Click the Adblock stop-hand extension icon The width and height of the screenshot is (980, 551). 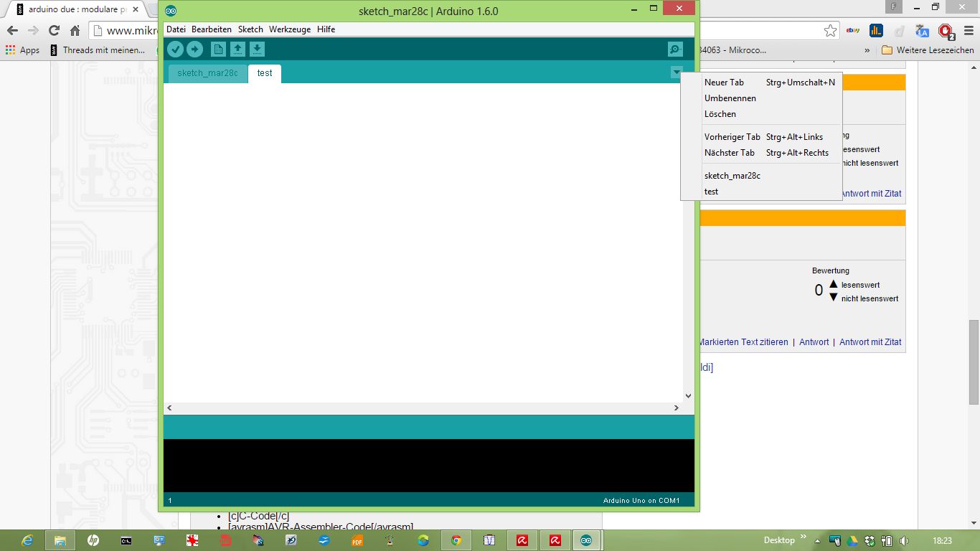point(946,32)
